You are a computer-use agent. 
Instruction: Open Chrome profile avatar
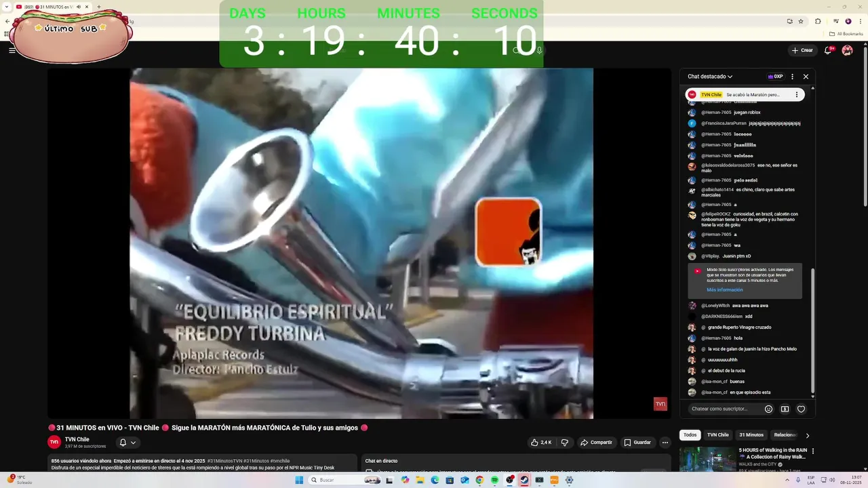tap(848, 22)
